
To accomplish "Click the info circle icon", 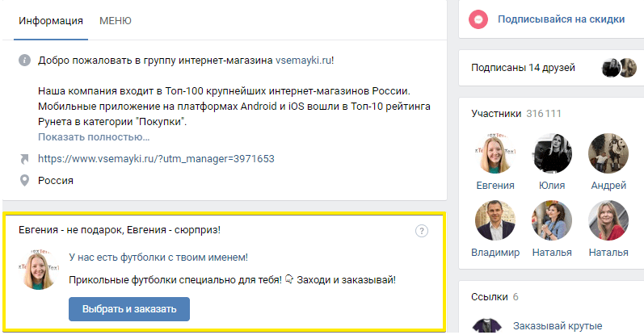I will pyautogui.click(x=25, y=61).
